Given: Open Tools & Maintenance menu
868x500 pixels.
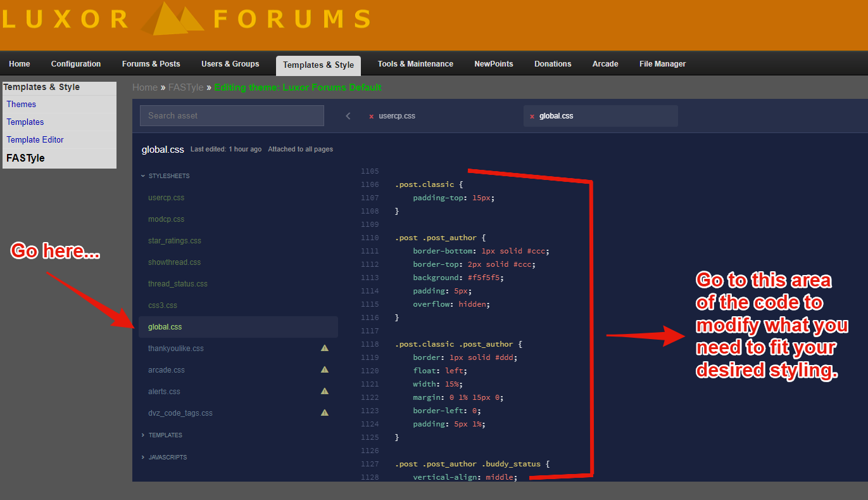Looking at the screenshot, I should [415, 64].
